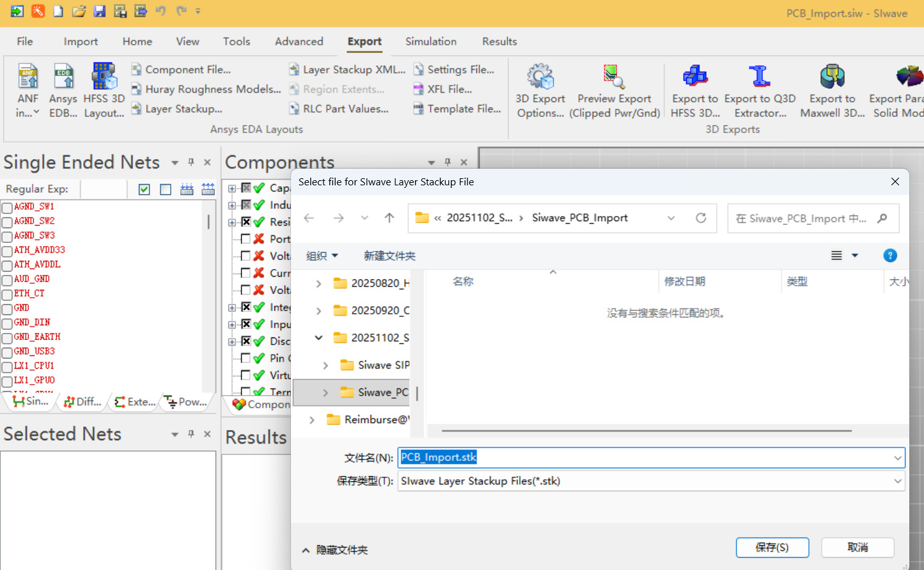Click Regular Exp input field

click(104, 189)
